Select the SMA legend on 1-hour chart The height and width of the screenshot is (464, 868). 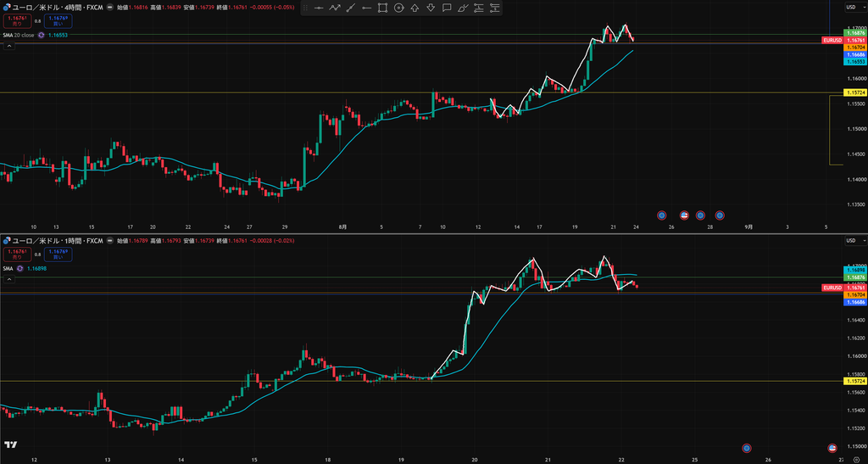[x=8, y=269]
